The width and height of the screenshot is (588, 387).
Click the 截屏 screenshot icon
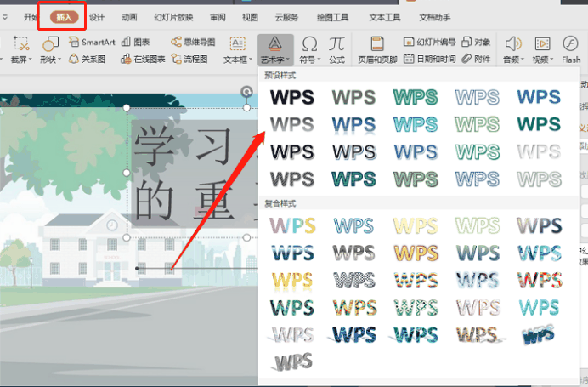coord(21,43)
